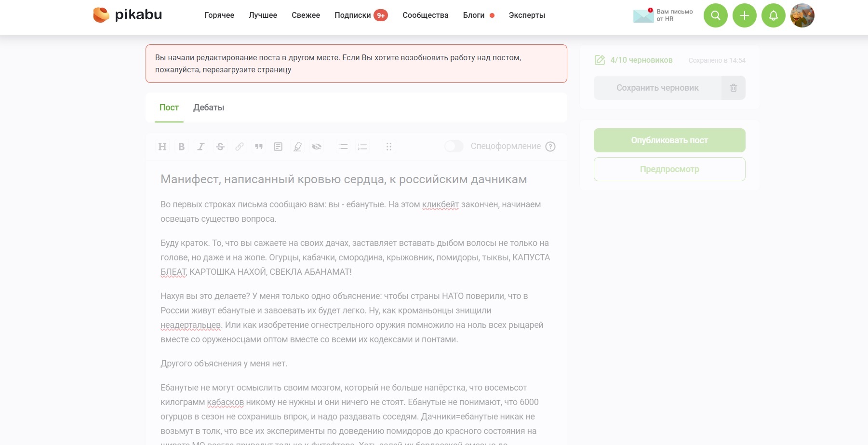Apply heading formatting with H icon
Screen dimensions: 868x445
tap(162, 147)
